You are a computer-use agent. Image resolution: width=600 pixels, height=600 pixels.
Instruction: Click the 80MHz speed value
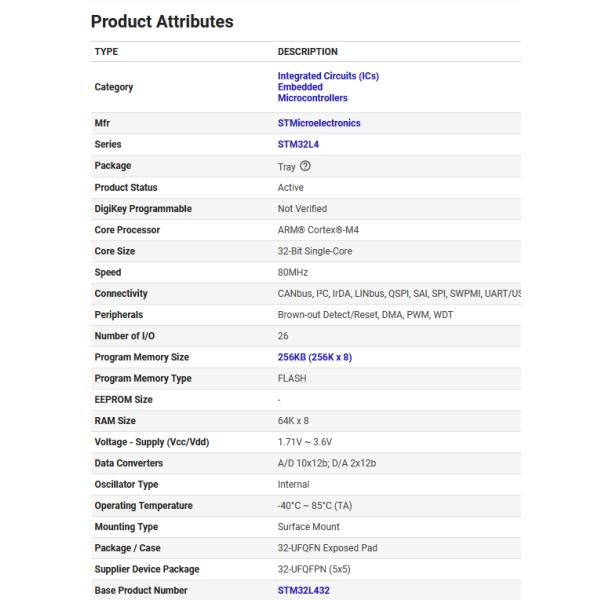292,272
